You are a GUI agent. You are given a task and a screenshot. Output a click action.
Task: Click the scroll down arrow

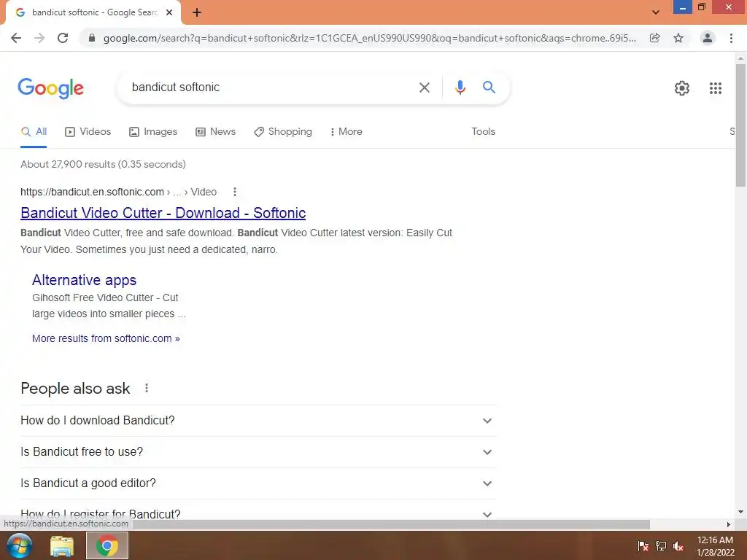coord(740,513)
